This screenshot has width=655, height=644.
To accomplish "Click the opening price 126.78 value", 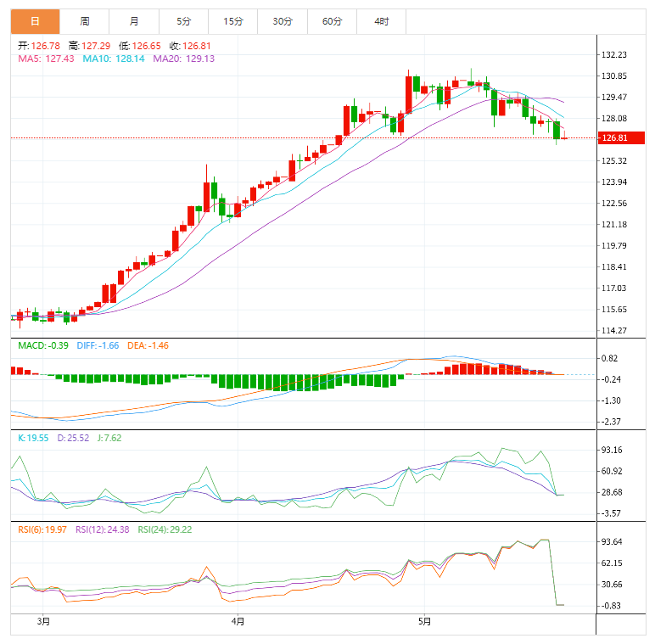I will coord(46,46).
